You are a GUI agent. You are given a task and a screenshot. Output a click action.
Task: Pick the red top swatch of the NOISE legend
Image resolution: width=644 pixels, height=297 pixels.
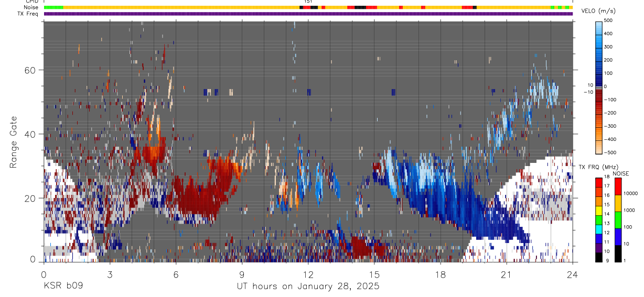(x=618, y=186)
